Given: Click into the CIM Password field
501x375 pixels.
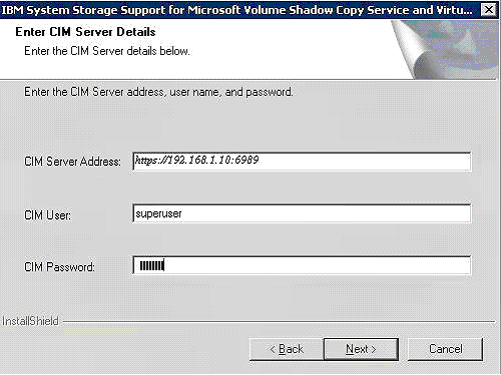Looking at the screenshot, I should [x=302, y=265].
